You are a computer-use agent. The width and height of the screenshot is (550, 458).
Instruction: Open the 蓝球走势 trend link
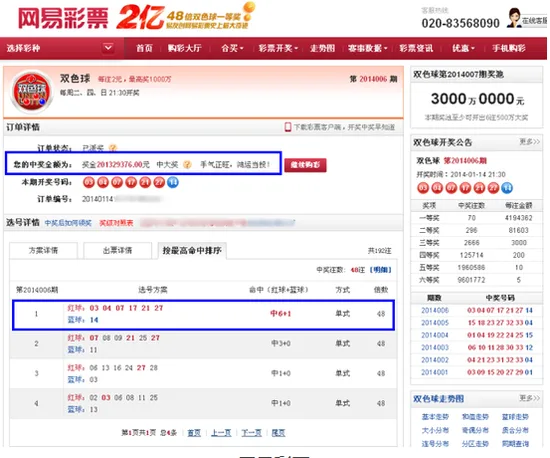pos(515,417)
